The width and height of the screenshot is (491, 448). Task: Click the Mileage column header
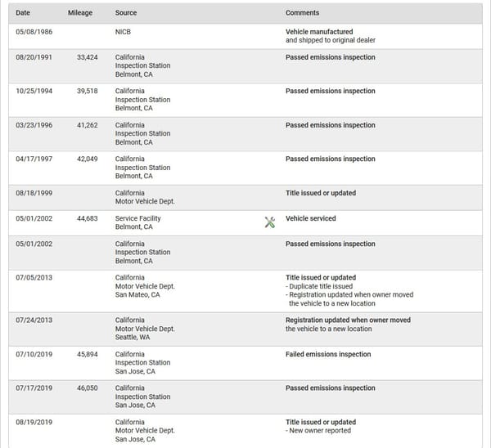(x=80, y=13)
